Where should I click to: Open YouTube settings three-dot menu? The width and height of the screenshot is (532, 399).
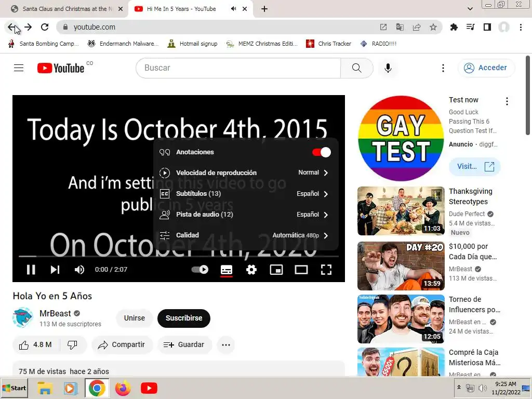[x=443, y=68]
